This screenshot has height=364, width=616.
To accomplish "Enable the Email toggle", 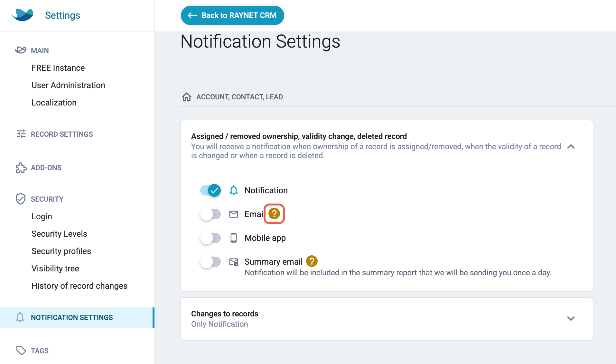I will tap(210, 214).
